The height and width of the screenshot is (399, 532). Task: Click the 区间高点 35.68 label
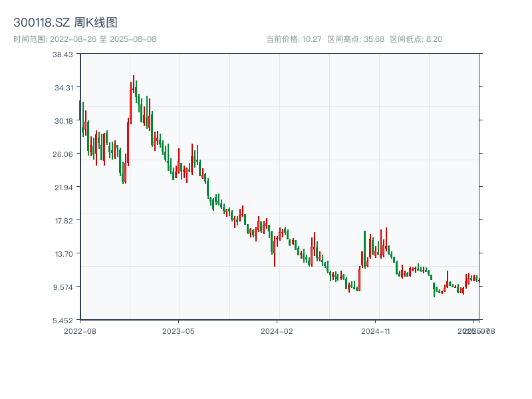click(x=356, y=39)
